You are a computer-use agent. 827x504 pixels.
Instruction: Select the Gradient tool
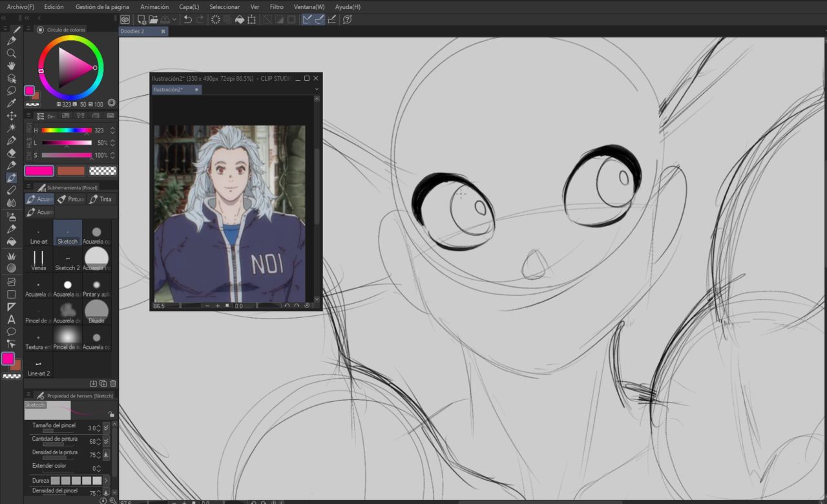[x=11, y=268]
